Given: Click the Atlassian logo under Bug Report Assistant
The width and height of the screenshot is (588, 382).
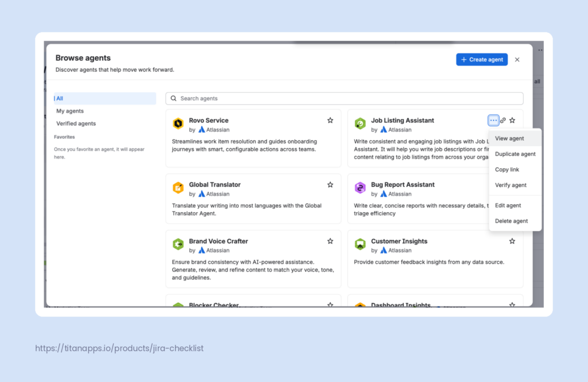Looking at the screenshot, I should 384,194.
